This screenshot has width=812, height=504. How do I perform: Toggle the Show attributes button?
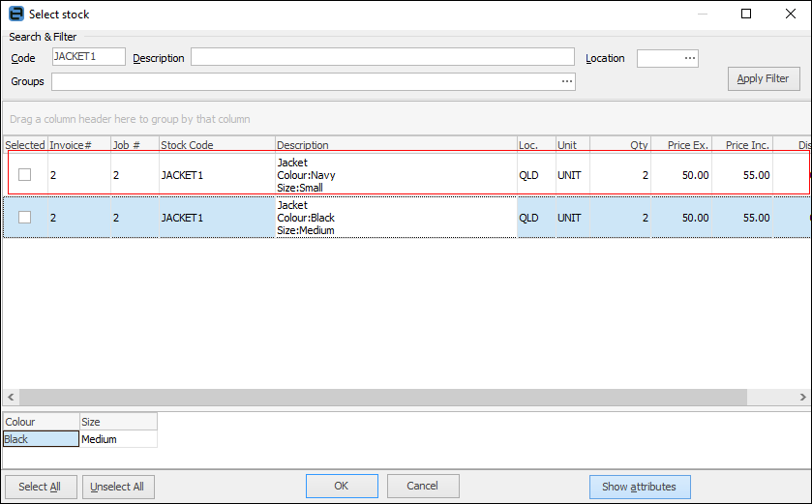point(640,487)
